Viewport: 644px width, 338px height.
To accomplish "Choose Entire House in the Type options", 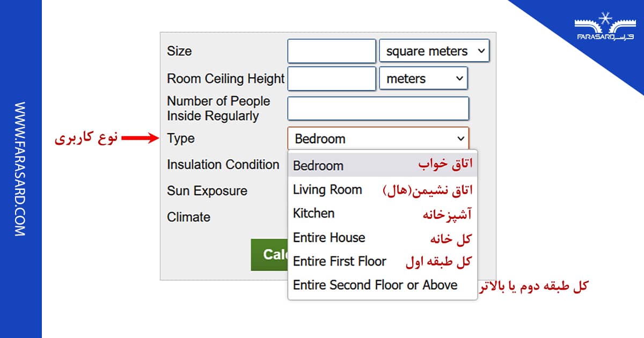I will coord(329,238).
